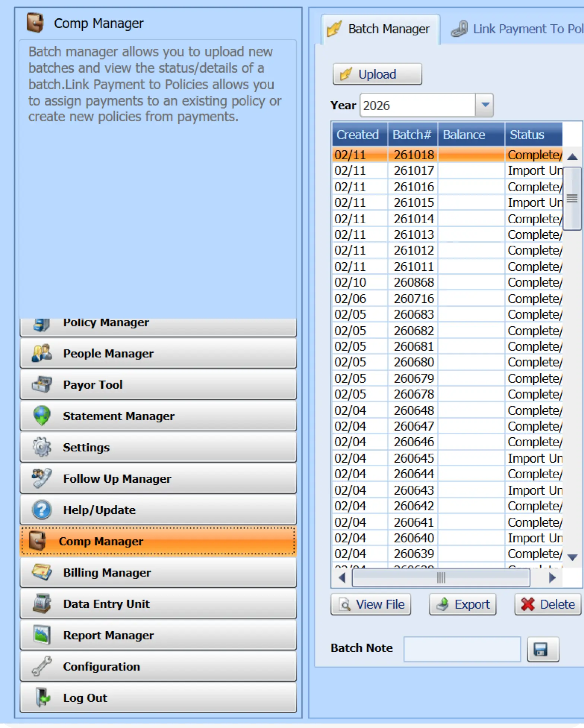The image size is (584, 728).
Task: Launch Statement Manager with the globe icon
Action: click(158, 416)
